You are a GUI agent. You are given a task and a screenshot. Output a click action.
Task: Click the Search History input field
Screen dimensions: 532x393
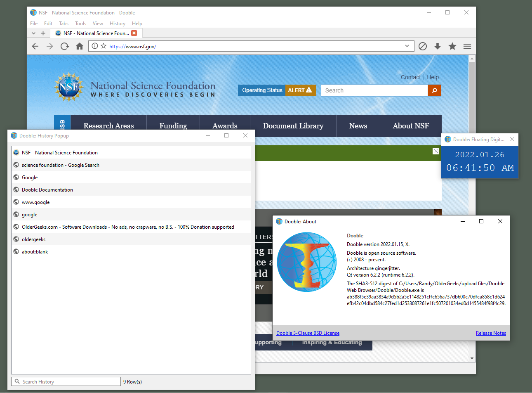(66, 381)
